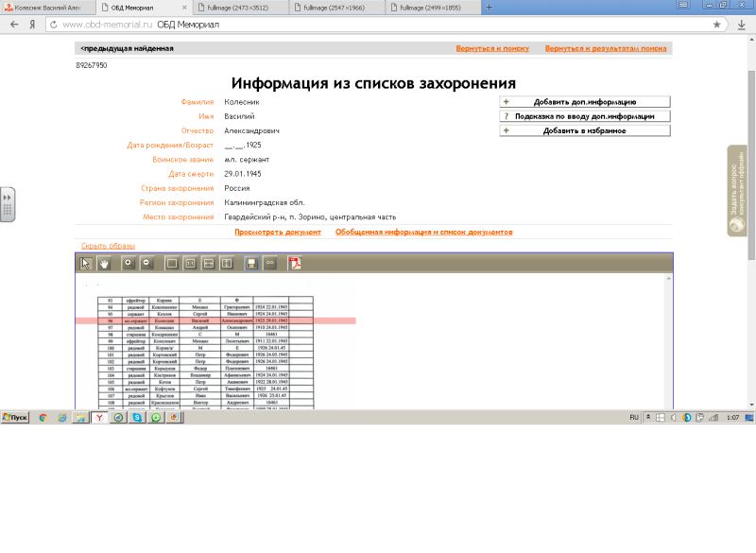The width and height of the screenshot is (756, 553).
Task: Fit document to viewer width
Action: (208, 263)
